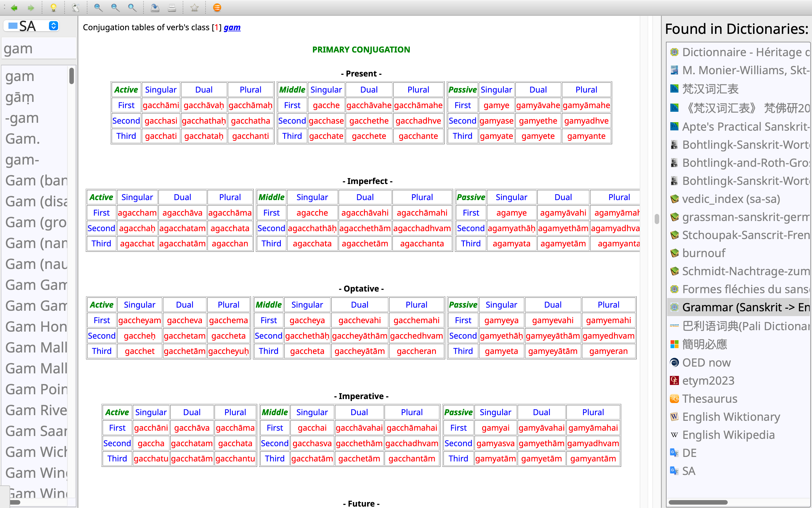Click the 'gacchāmi' cell in Present table

point(161,105)
